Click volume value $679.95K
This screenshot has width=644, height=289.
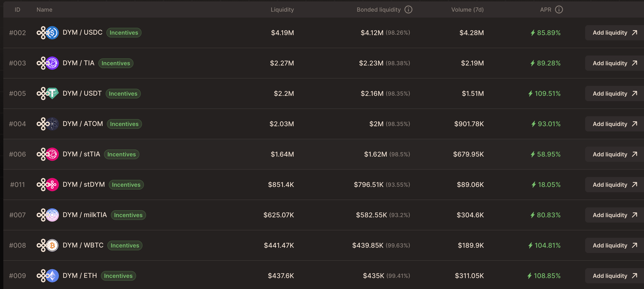pos(469,154)
